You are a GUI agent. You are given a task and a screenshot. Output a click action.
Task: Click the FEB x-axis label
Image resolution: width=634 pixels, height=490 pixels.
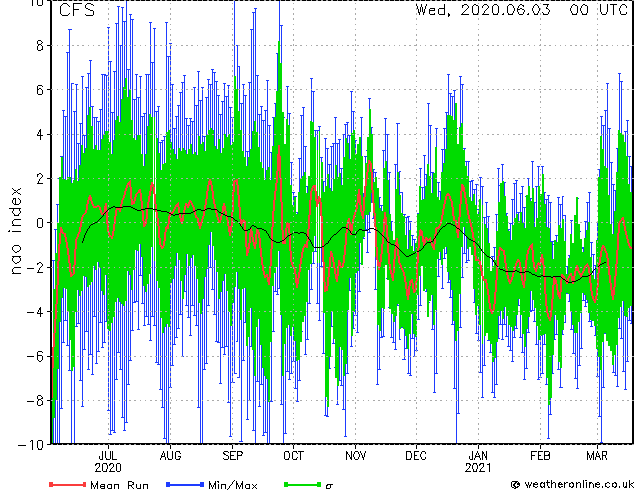click(x=540, y=456)
